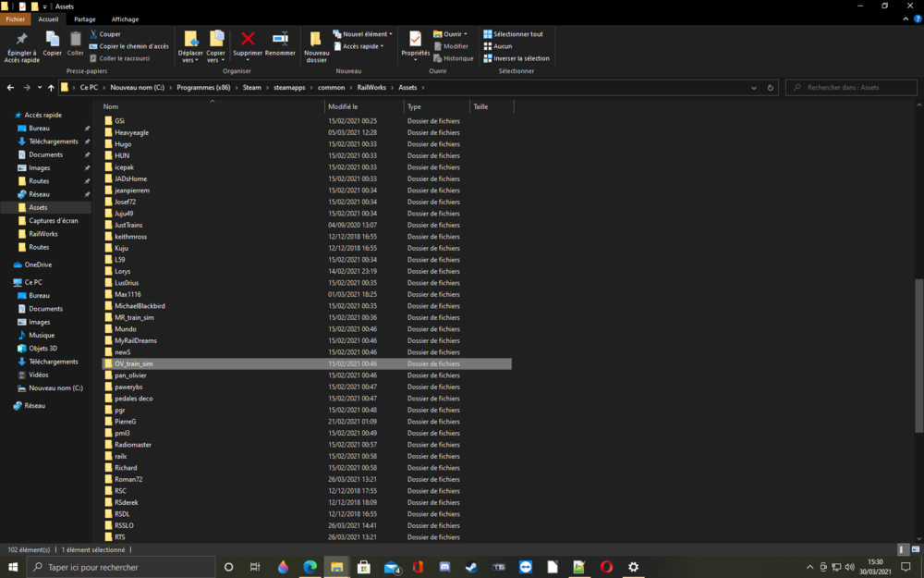Switch to the Affichage tab

(x=125, y=19)
